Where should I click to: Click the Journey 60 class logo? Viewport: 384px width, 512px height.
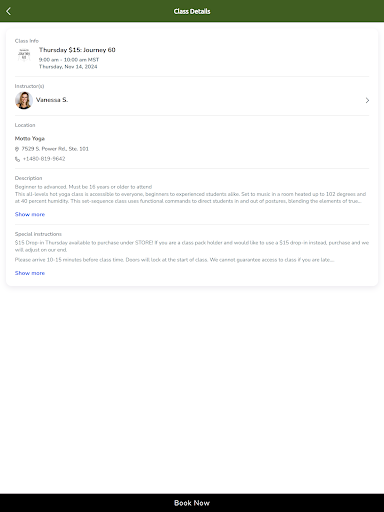pos(24,55)
